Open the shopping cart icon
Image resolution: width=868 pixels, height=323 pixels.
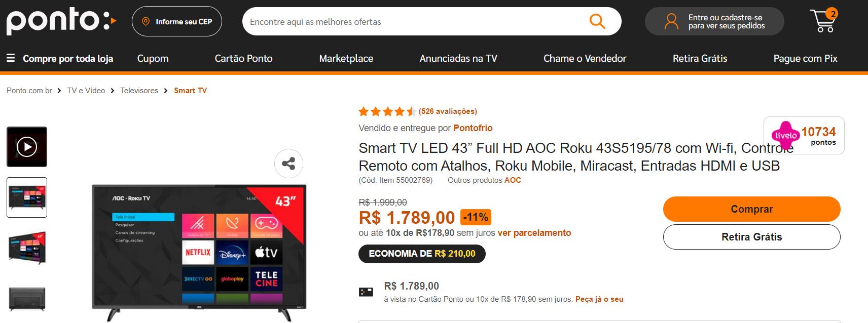coord(823,21)
